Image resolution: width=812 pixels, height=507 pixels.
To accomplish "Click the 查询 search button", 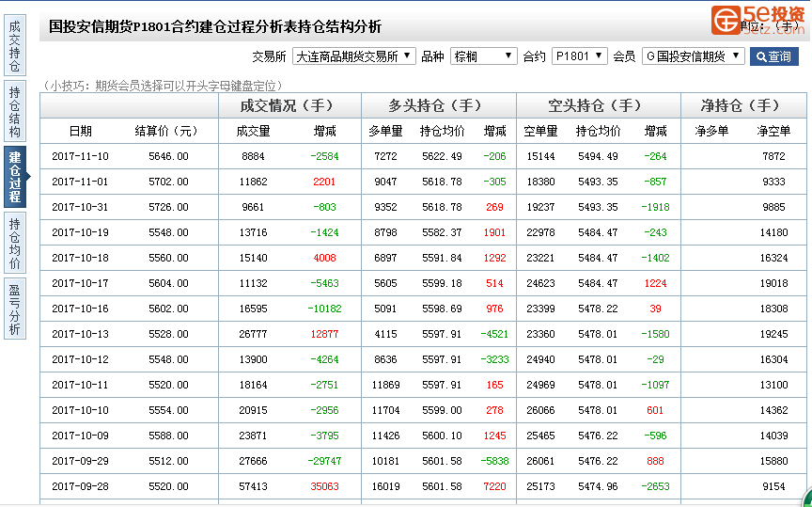I will [x=773, y=56].
